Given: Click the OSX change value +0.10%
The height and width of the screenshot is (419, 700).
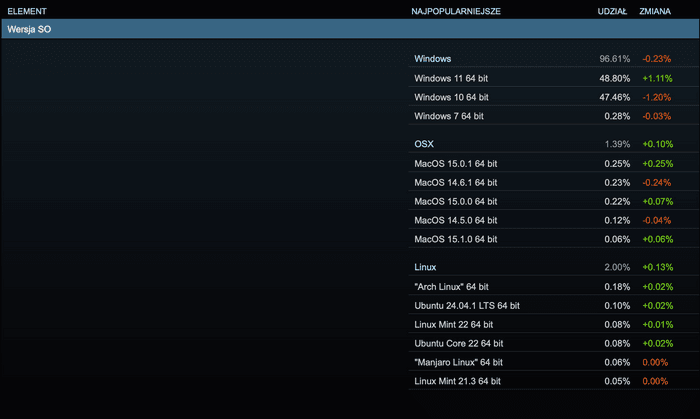Looking at the screenshot, I should coord(658,144).
